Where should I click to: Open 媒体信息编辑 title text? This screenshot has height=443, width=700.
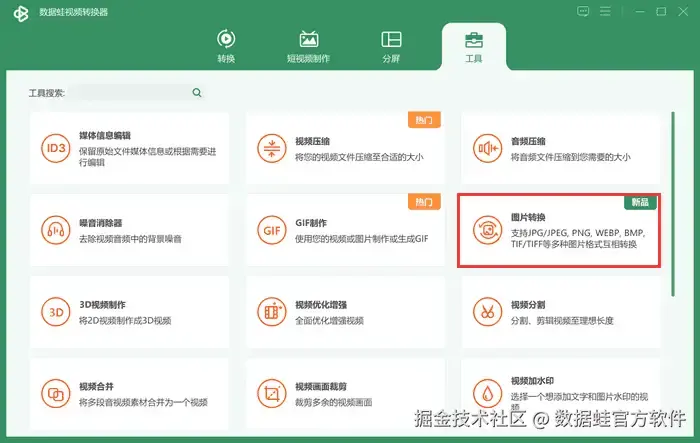point(105,135)
